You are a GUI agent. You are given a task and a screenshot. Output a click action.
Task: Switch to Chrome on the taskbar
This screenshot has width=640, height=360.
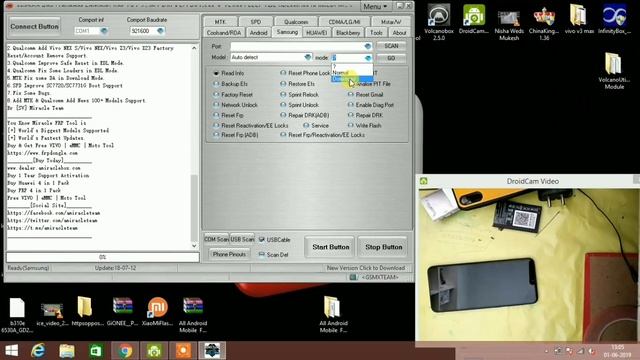click(x=125, y=351)
